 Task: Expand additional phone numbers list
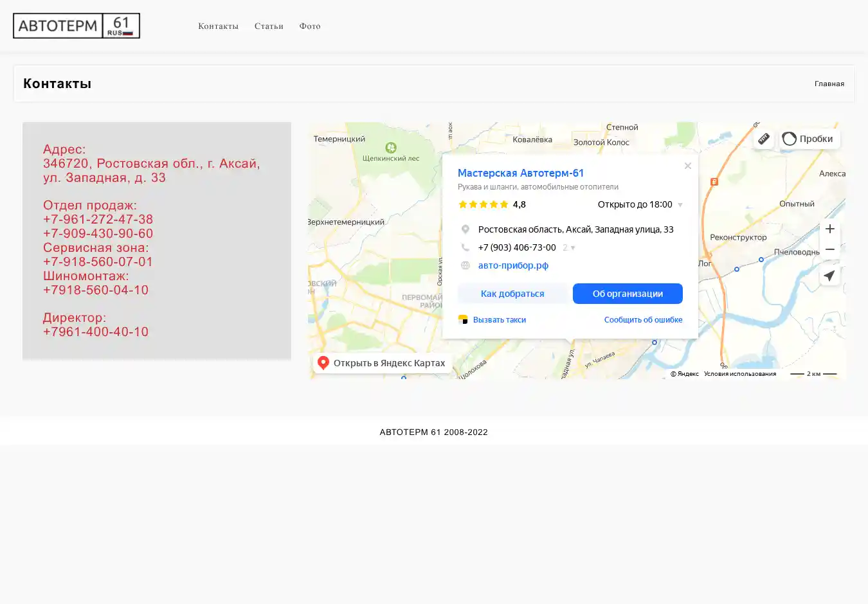click(569, 247)
